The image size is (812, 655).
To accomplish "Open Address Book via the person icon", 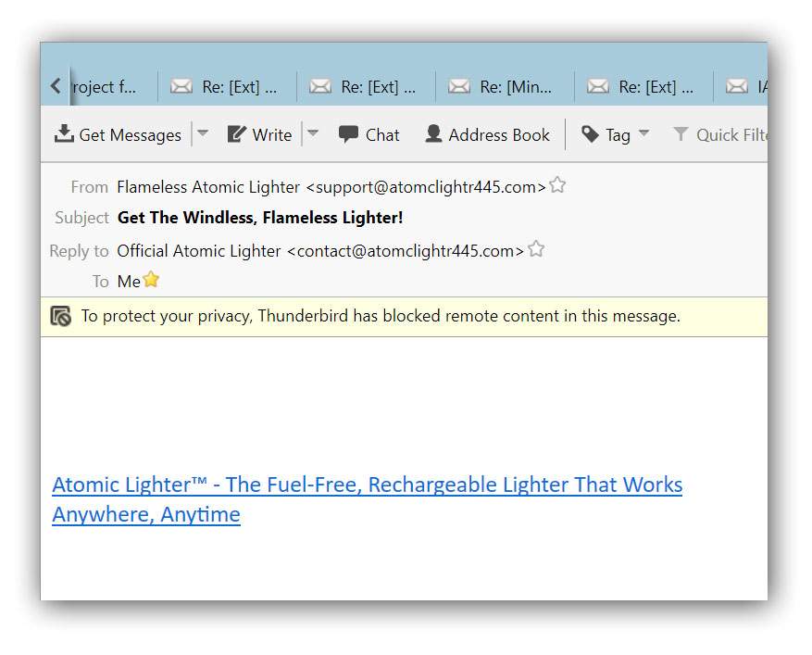I will [x=433, y=133].
